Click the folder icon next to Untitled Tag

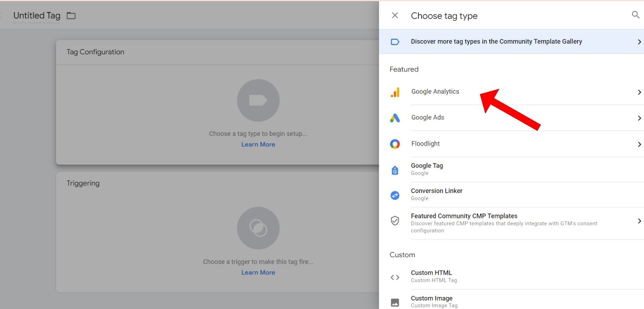pos(71,16)
